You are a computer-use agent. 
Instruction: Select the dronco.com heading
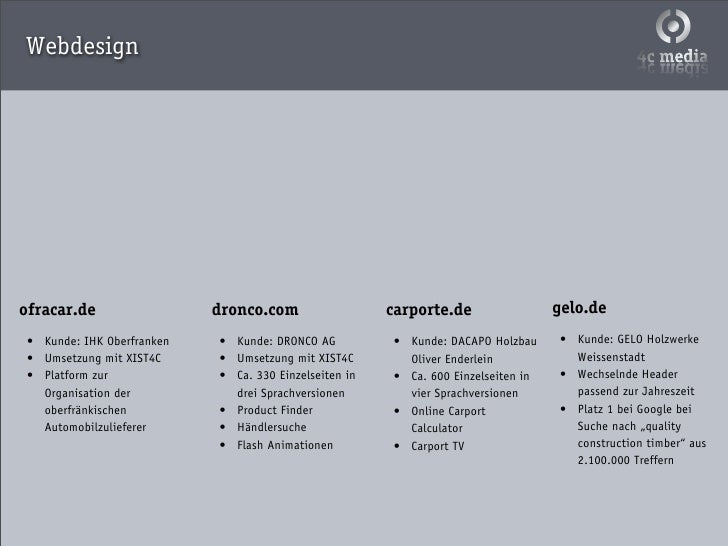[255, 309]
